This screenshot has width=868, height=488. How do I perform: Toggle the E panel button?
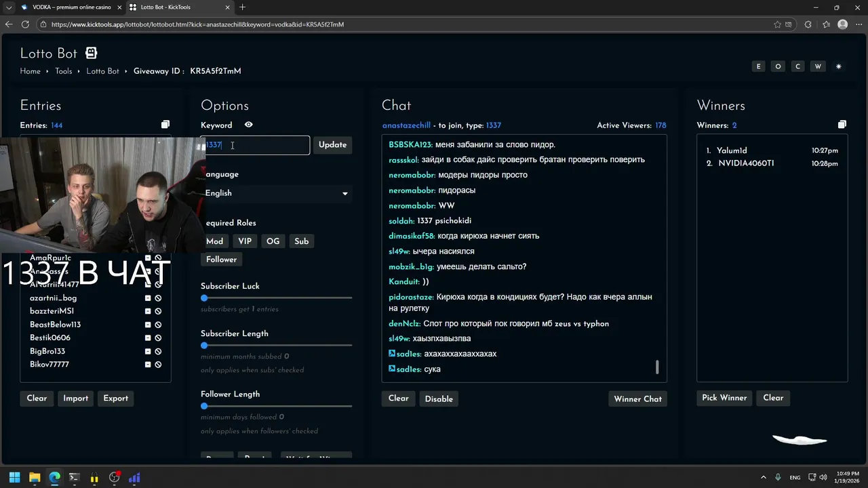(x=759, y=66)
